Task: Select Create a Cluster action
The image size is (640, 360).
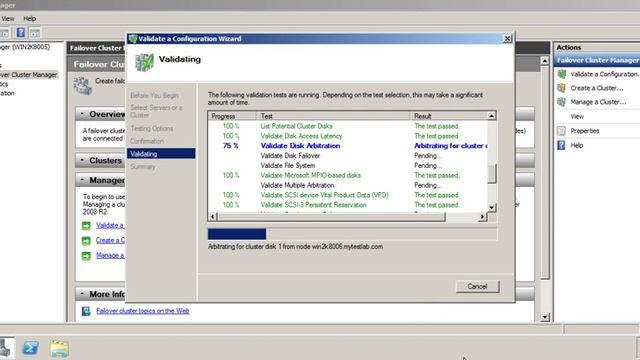Action: click(597, 88)
